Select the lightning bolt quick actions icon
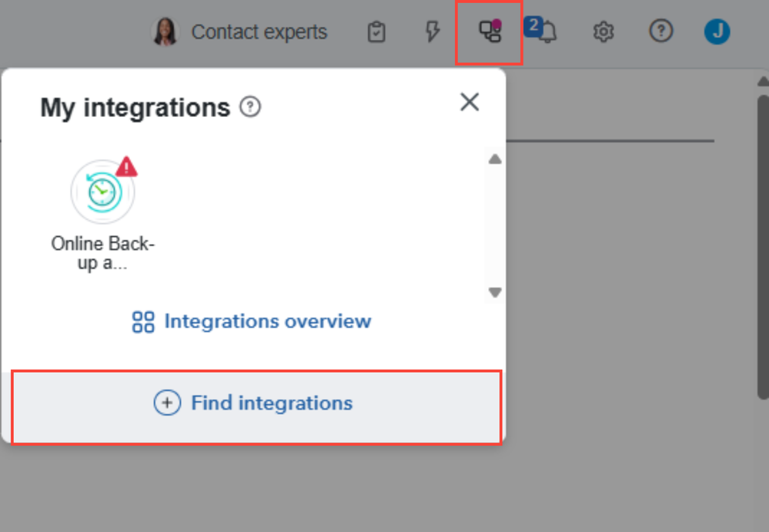The width and height of the screenshot is (769, 532). pos(432,32)
